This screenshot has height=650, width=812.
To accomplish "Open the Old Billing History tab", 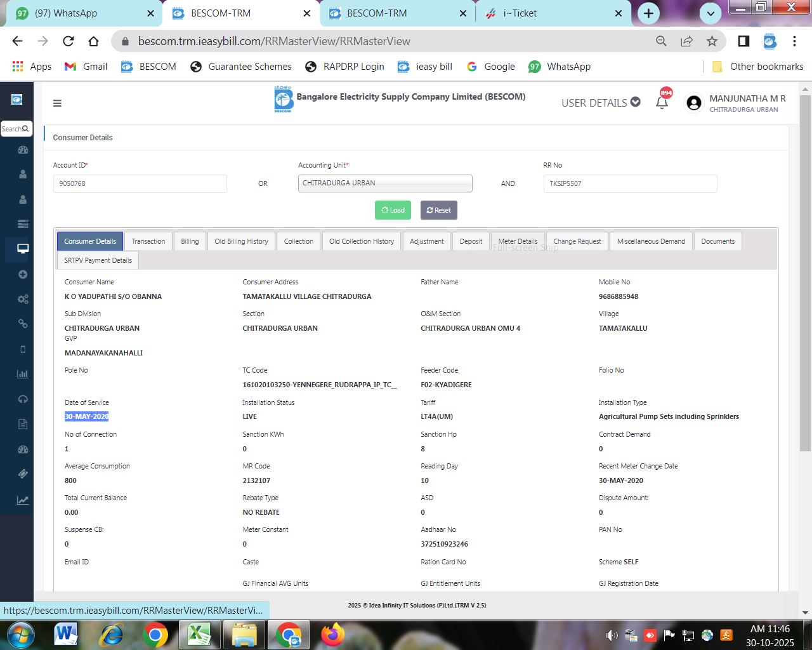I will (x=241, y=241).
